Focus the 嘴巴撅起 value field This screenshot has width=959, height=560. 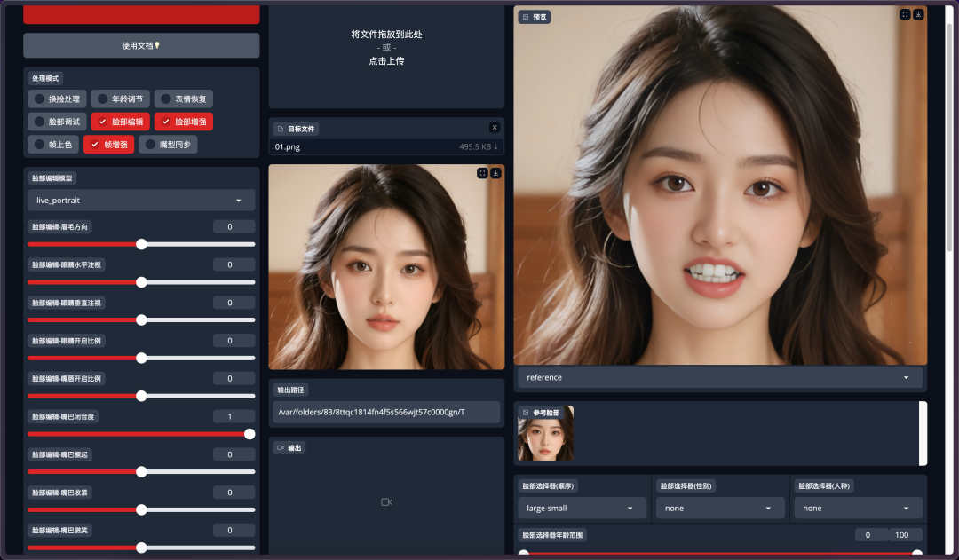tap(234, 454)
